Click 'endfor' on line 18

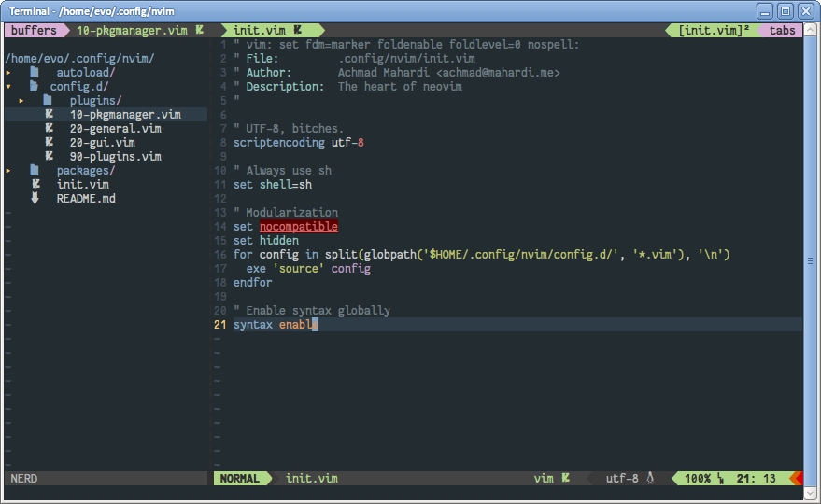tap(253, 282)
